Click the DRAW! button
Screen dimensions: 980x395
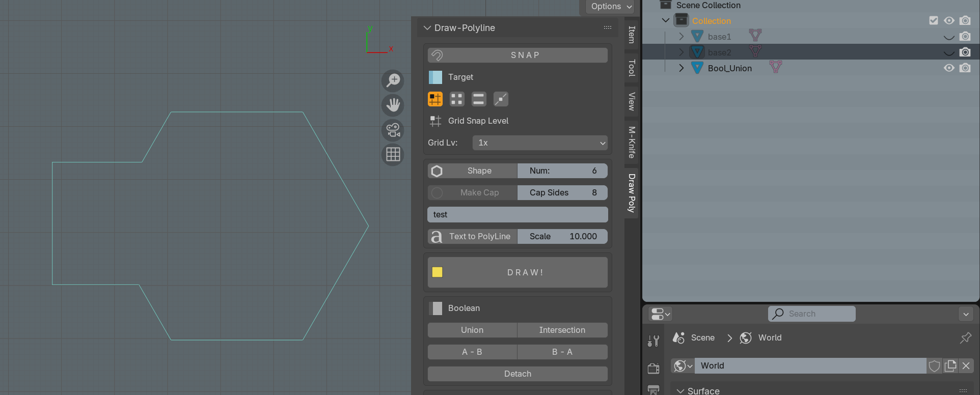(x=518, y=272)
